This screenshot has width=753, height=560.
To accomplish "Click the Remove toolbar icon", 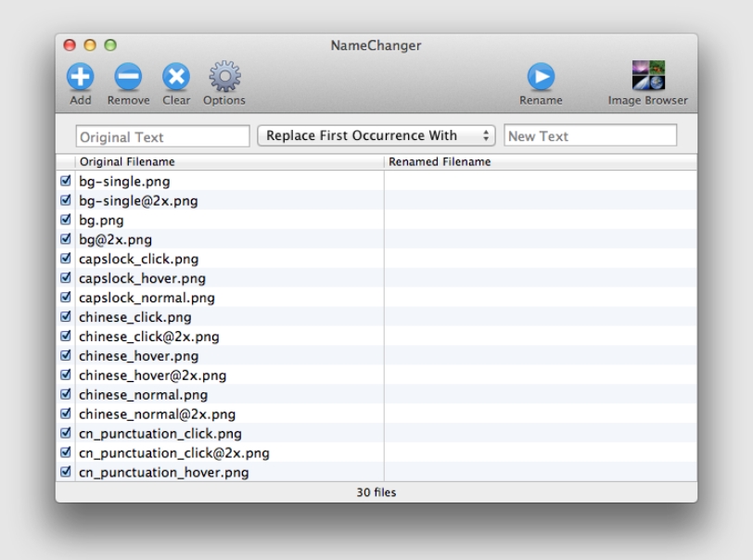I will click(x=128, y=77).
